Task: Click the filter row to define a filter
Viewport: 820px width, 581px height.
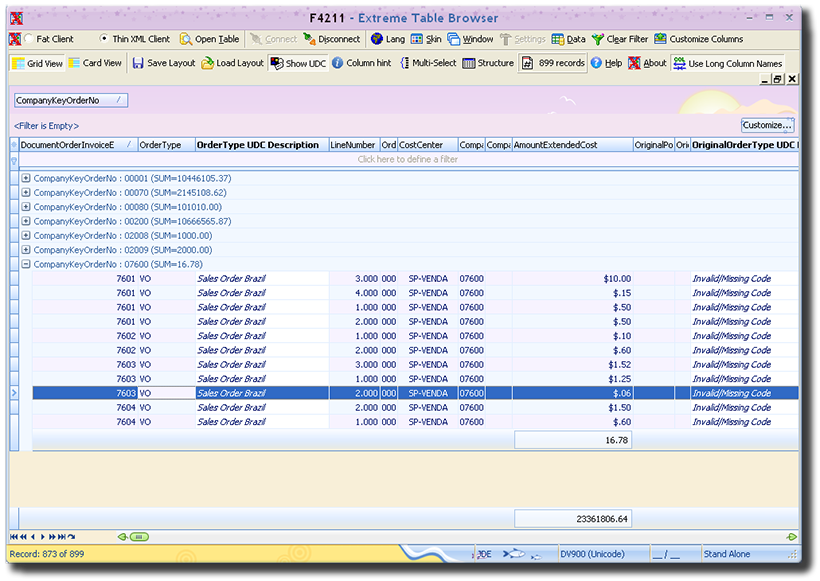Action: point(408,160)
